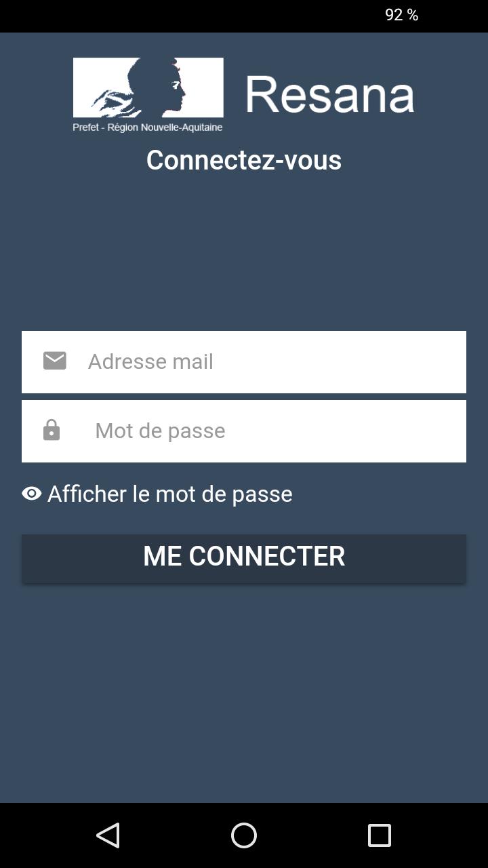Tap the padlock icon in the password field
The width and height of the screenshot is (488, 868).
click(52, 430)
